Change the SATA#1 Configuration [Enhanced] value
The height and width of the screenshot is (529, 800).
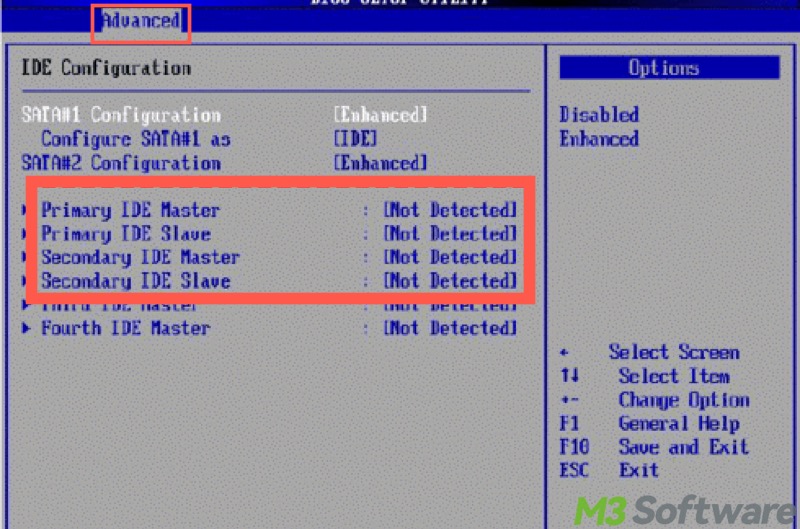tap(380, 115)
